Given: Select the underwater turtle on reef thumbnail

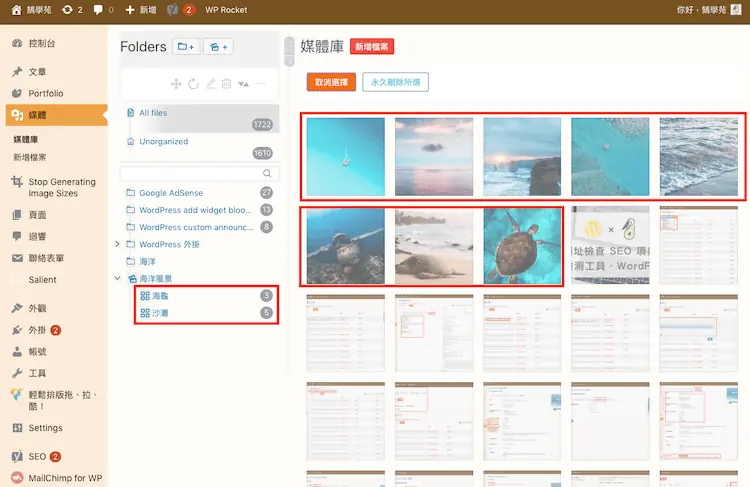Looking at the screenshot, I should tap(345, 246).
